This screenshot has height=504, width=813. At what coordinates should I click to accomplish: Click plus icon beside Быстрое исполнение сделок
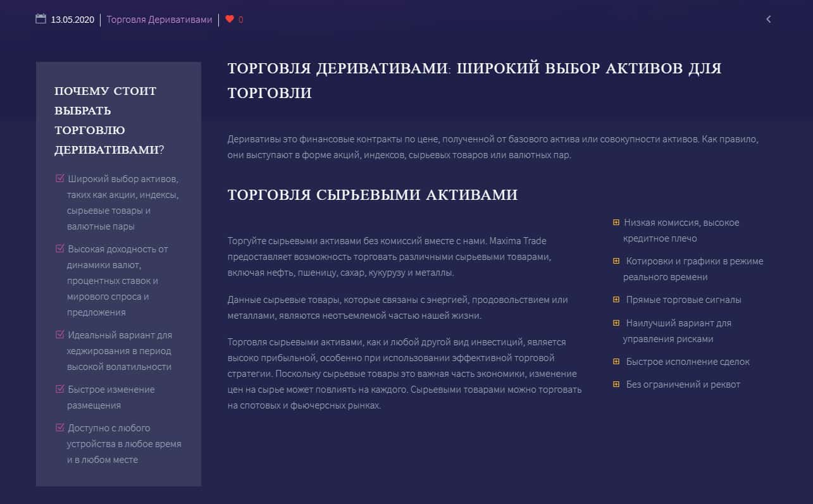(616, 361)
